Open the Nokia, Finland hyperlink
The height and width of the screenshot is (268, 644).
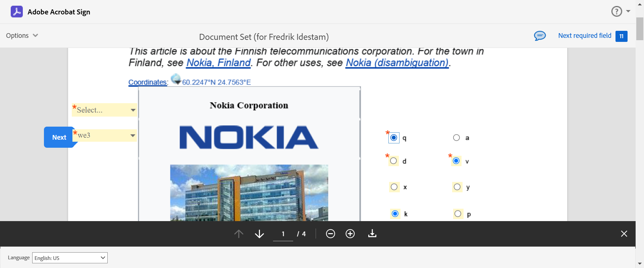click(x=218, y=63)
